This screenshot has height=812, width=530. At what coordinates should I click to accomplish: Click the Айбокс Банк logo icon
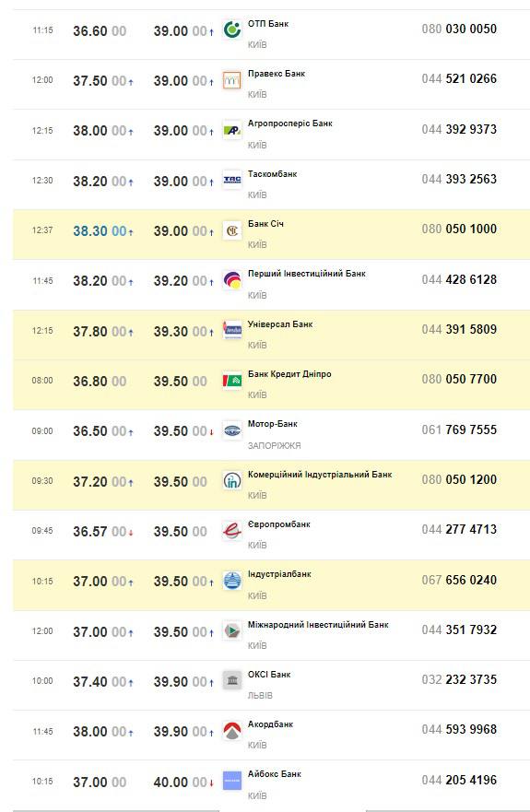pos(232,781)
